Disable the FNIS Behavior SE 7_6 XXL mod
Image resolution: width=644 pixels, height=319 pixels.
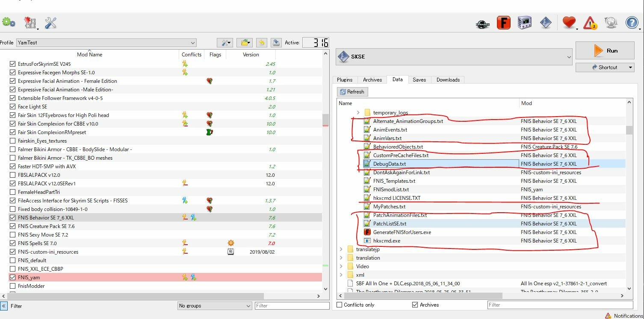click(x=12, y=217)
